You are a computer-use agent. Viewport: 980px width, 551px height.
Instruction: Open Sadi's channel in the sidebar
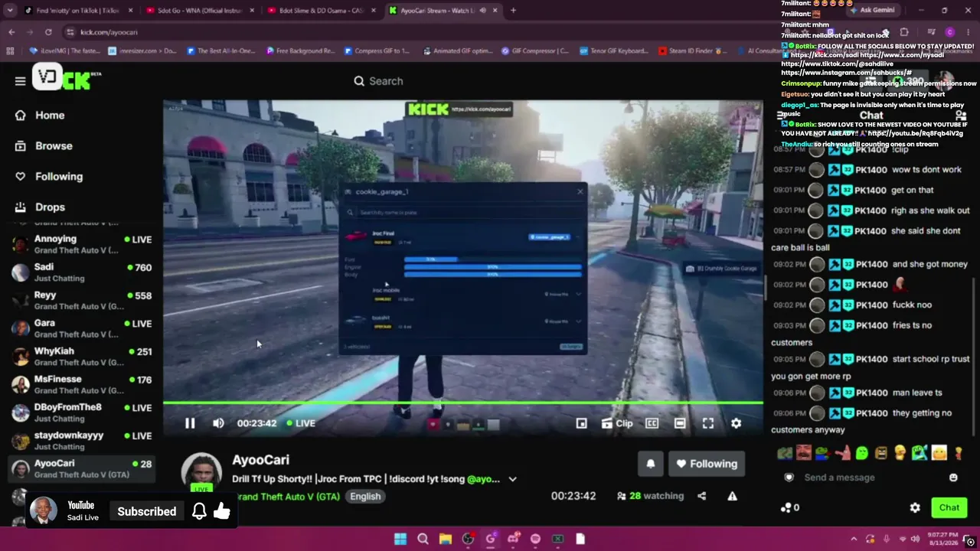(x=82, y=272)
